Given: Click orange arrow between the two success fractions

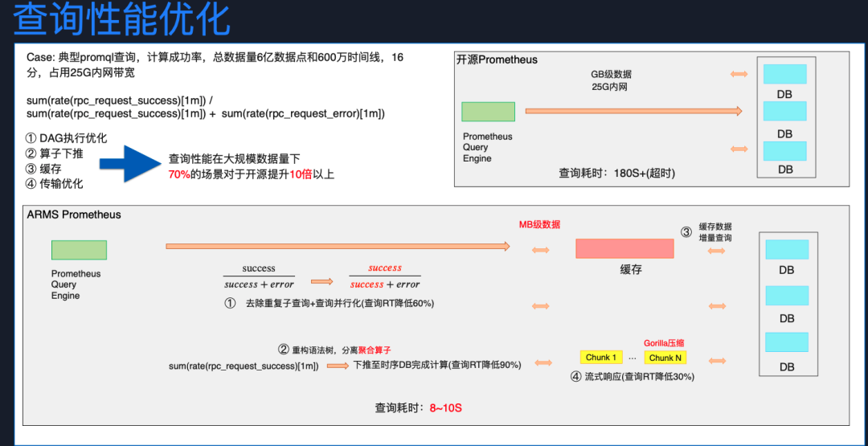Looking at the screenshot, I should coord(321,281).
